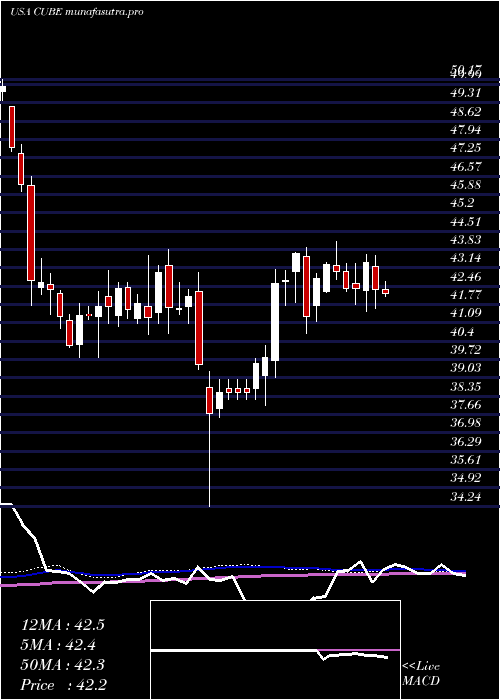Click the 49.31 price axis label

point(466,93)
